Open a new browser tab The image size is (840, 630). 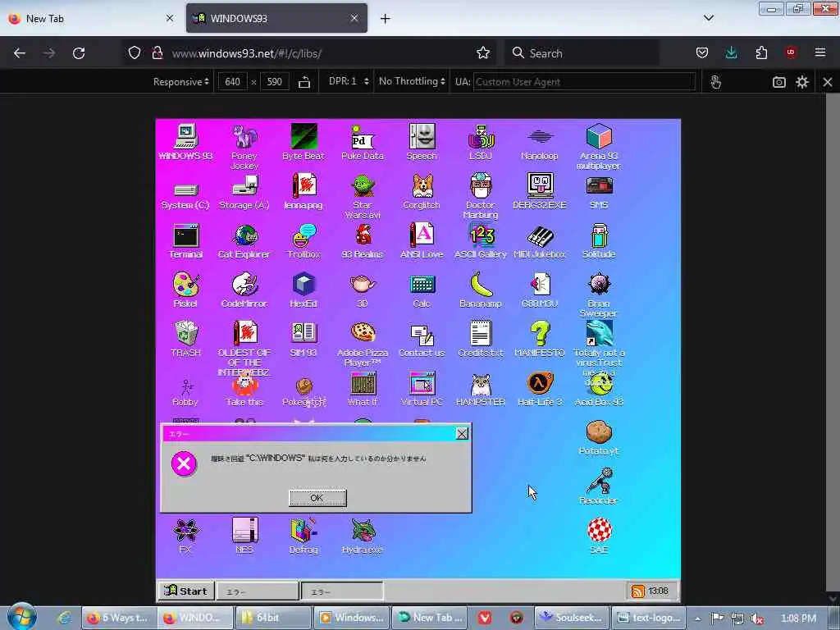click(x=386, y=19)
